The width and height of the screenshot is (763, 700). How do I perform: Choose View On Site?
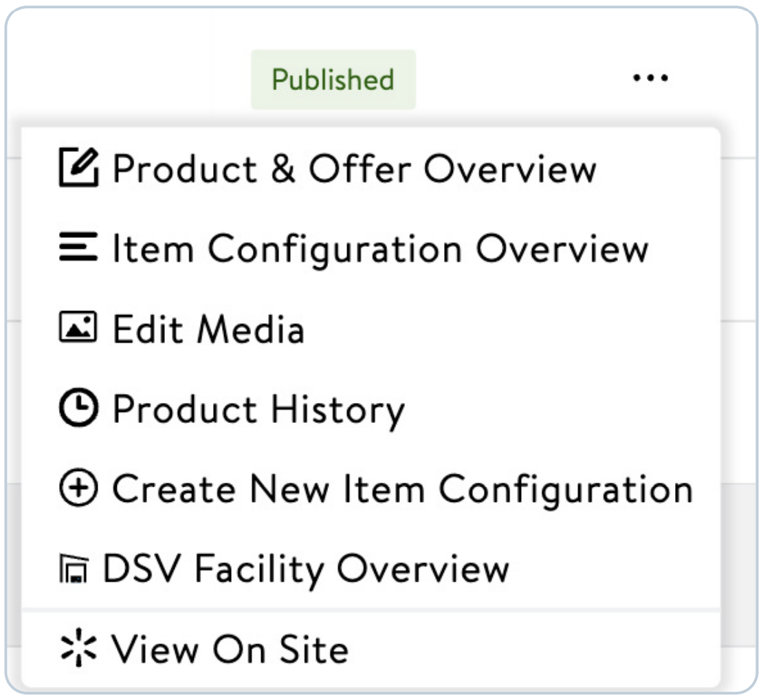coord(230,649)
